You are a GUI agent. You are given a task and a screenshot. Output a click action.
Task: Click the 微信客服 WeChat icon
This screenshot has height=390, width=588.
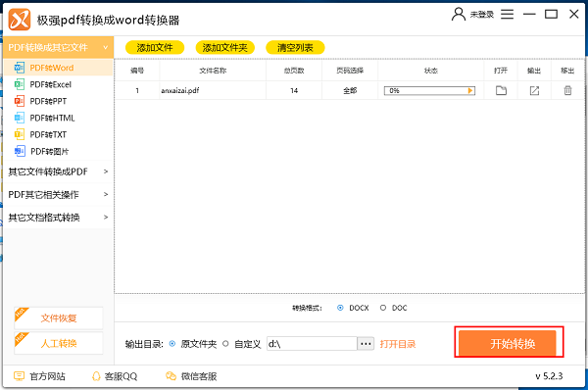pos(171,376)
